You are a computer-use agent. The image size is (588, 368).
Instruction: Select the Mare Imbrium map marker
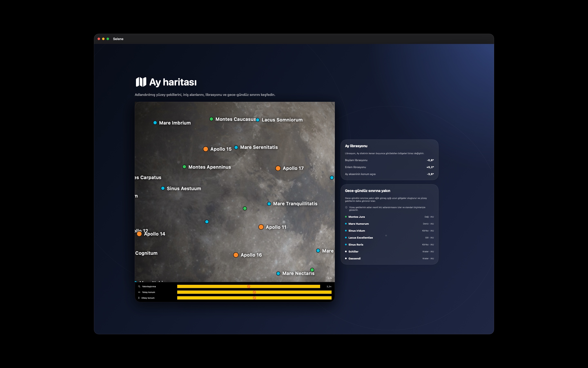155,123
